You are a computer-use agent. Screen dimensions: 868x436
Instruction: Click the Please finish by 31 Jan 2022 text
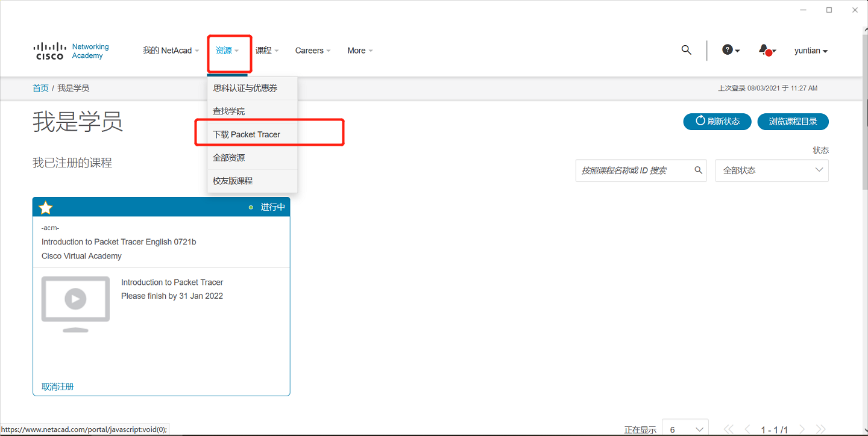pyautogui.click(x=172, y=296)
